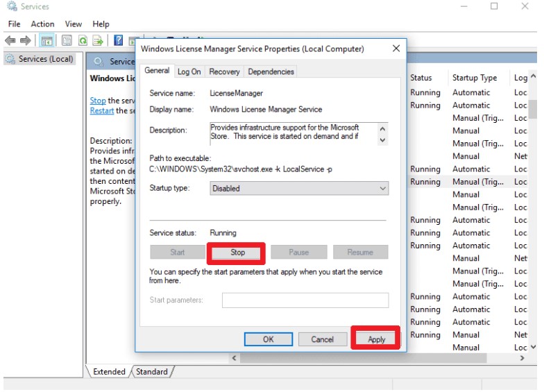The height and width of the screenshot is (392, 544).
Task: Click the services list scroll-up arrow
Action: point(533,76)
